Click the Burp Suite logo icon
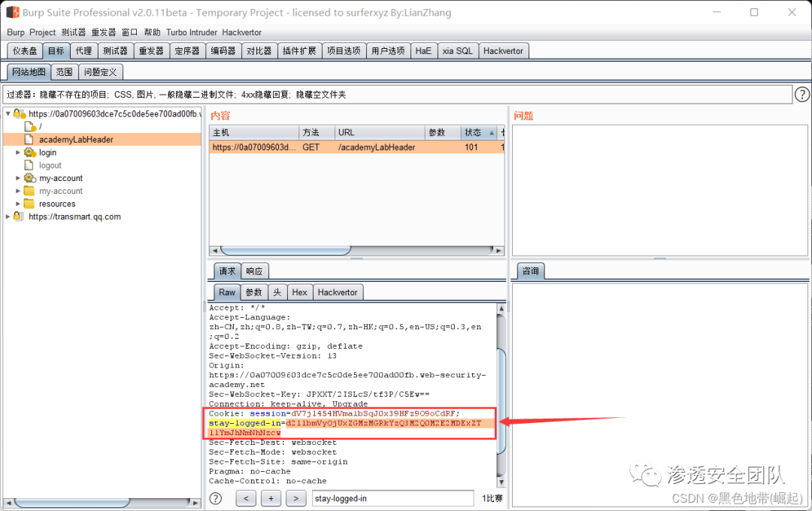The height and width of the screenshot is (511, 812). pyautogui.click(x=13, y=12)
